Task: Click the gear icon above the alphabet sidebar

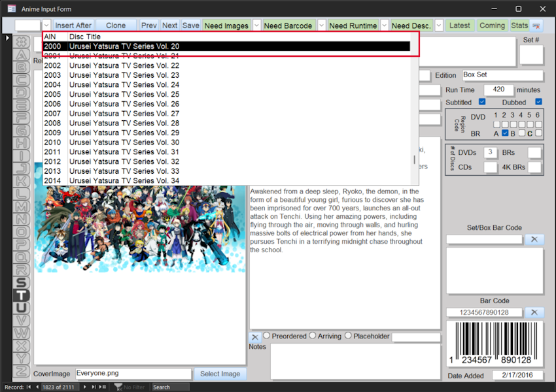Action: click(x=22, y=42)
